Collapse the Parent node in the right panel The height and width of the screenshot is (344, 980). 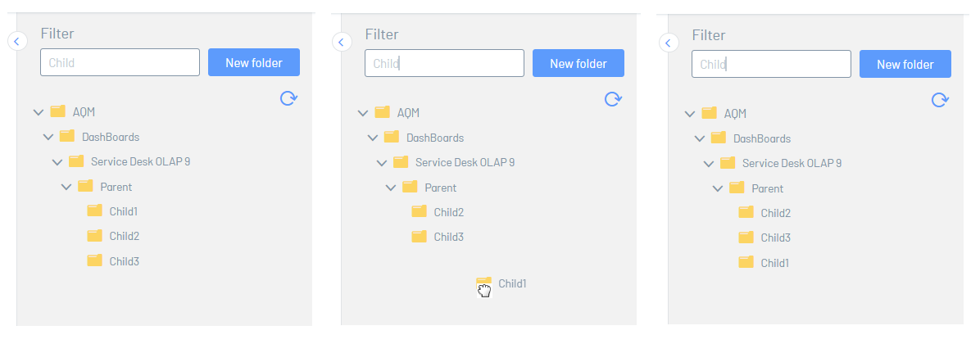tap(718, 188)
